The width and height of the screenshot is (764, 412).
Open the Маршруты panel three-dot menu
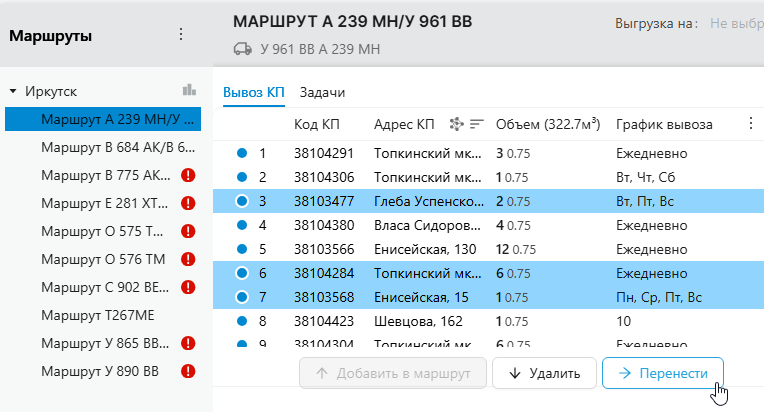click(x=181, y=35)
